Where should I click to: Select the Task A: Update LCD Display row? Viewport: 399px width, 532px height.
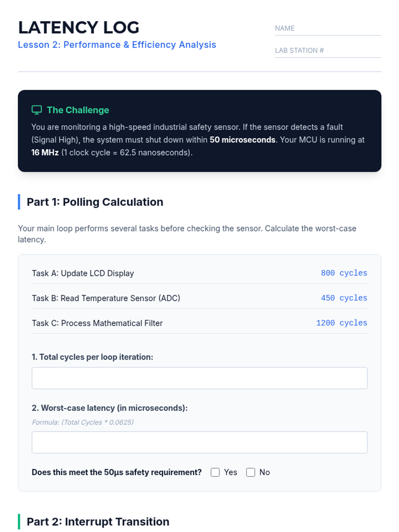(199, 273)
